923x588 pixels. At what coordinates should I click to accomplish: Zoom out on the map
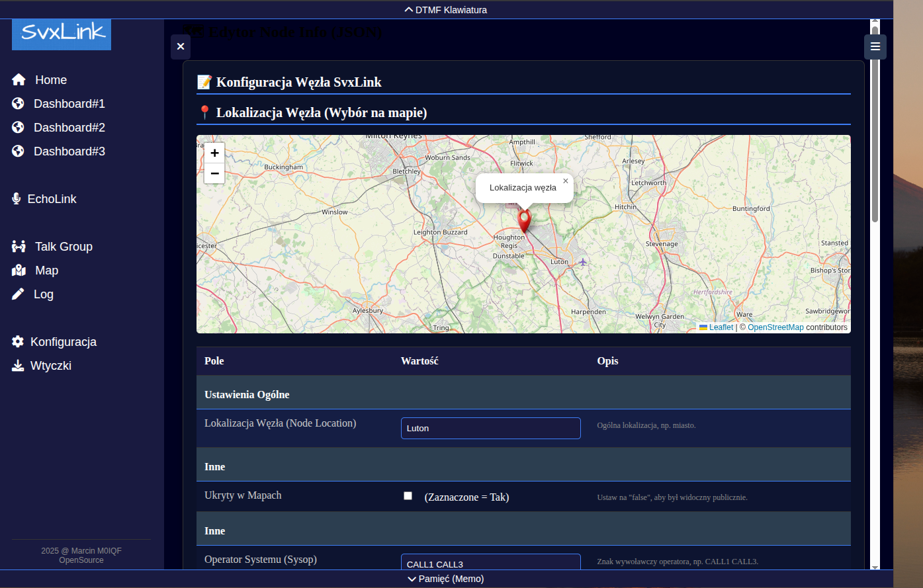click(214, 173)
